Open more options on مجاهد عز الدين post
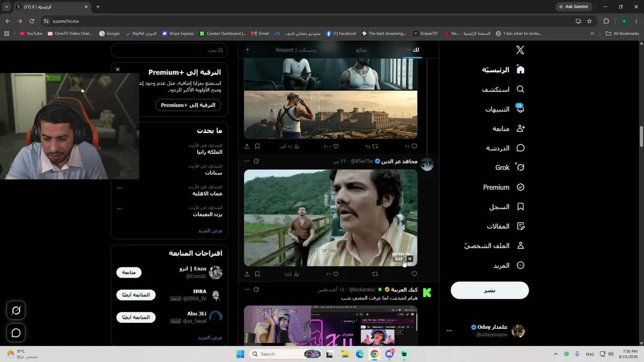This screenshot has width=644, height=362. [247, 161]
